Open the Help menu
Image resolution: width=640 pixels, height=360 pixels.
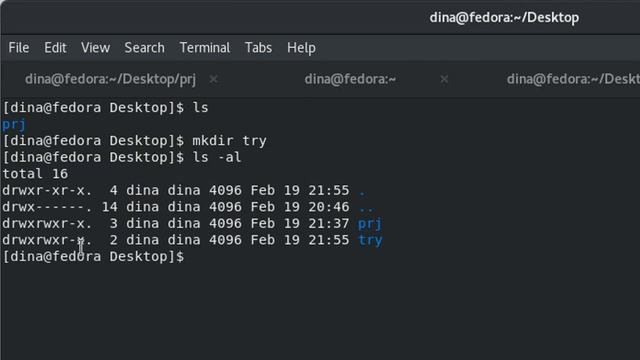pyautogui.click(x=301, y=48)
